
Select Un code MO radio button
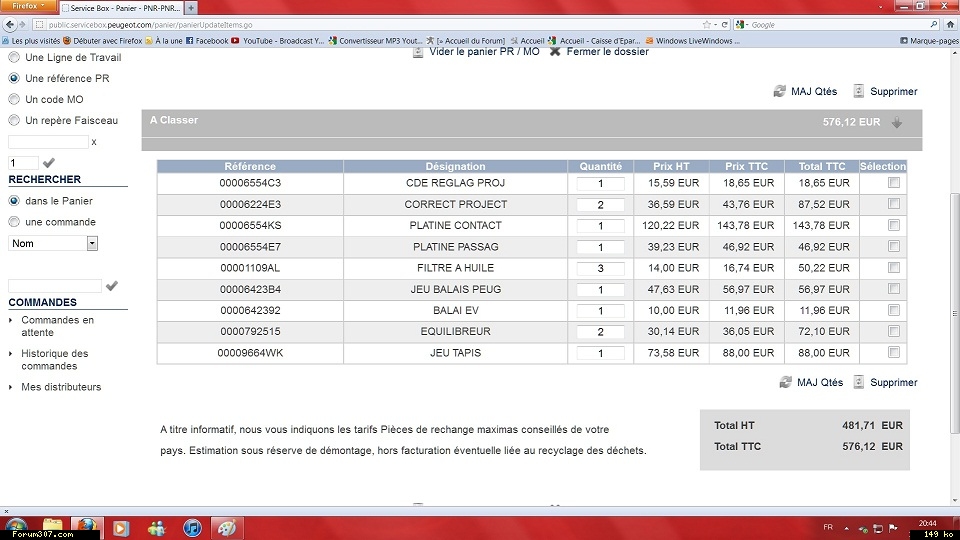point(14,99)
